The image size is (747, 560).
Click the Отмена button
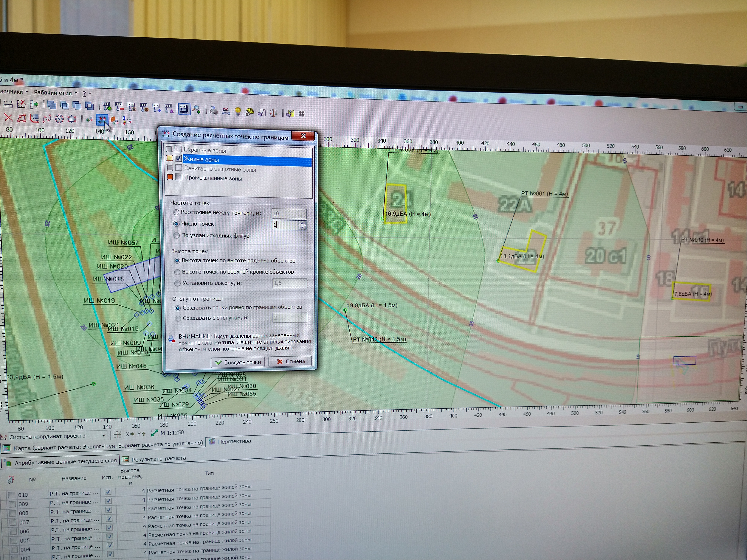pyautogui.click(x=290, y=361)
